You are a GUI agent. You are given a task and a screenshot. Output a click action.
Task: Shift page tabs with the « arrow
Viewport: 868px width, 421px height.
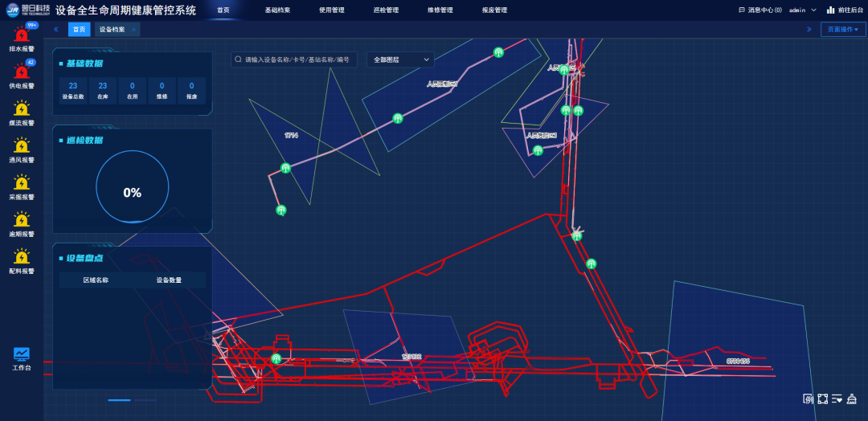(56, 29)
